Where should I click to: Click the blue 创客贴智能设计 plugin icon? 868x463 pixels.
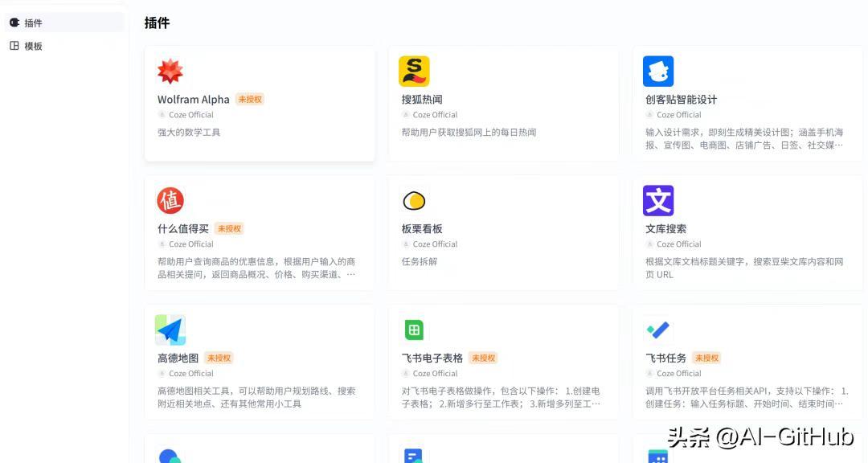pyautogui.click(x=658, y=71)
